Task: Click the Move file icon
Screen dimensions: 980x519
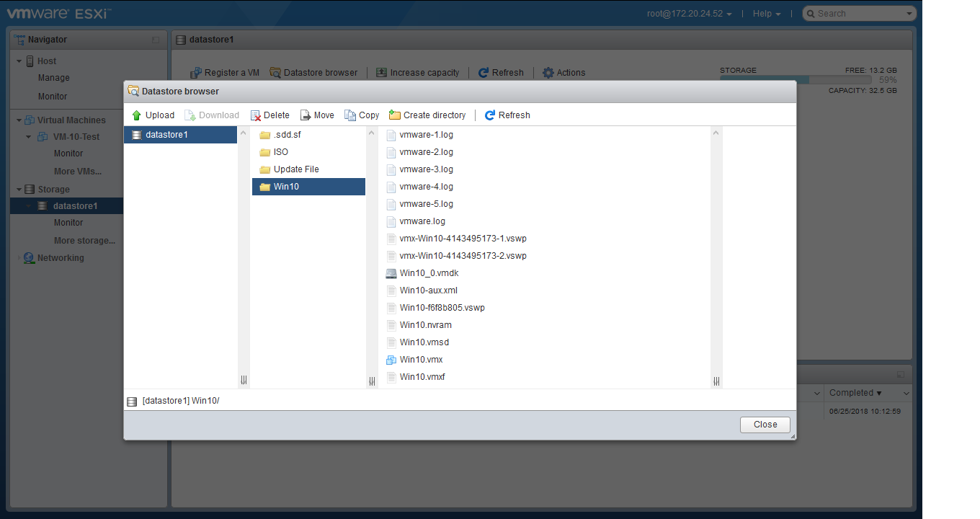Action: click(x=306, y=115)
